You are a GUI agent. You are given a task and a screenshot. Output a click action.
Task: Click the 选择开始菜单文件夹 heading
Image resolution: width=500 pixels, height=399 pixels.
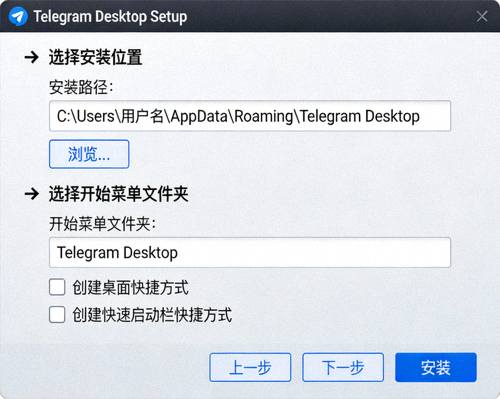(119, 194)
